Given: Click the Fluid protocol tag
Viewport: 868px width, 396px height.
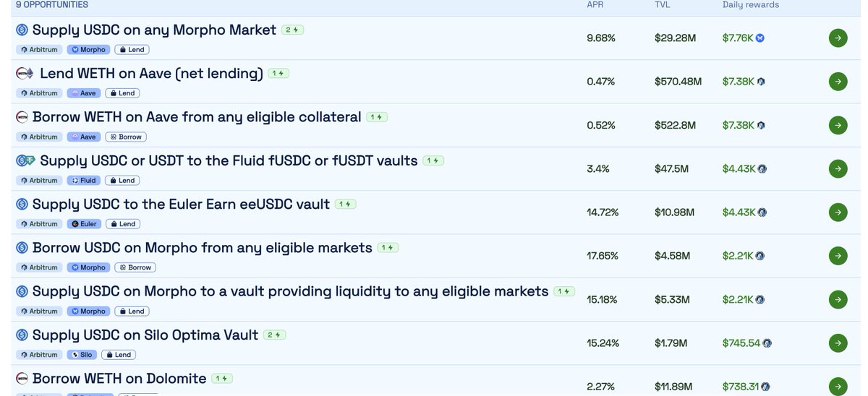Looking at the screenshot, I should pos(82,181).
